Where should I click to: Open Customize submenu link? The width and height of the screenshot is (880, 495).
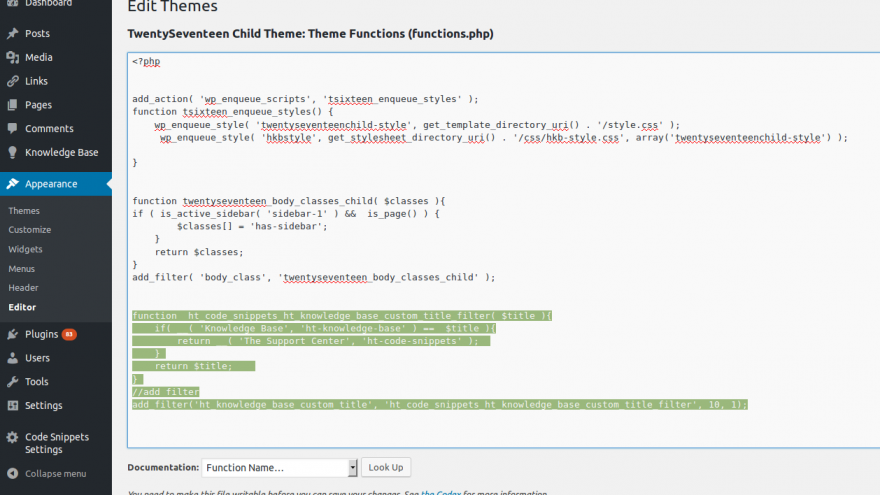[30, 230]
